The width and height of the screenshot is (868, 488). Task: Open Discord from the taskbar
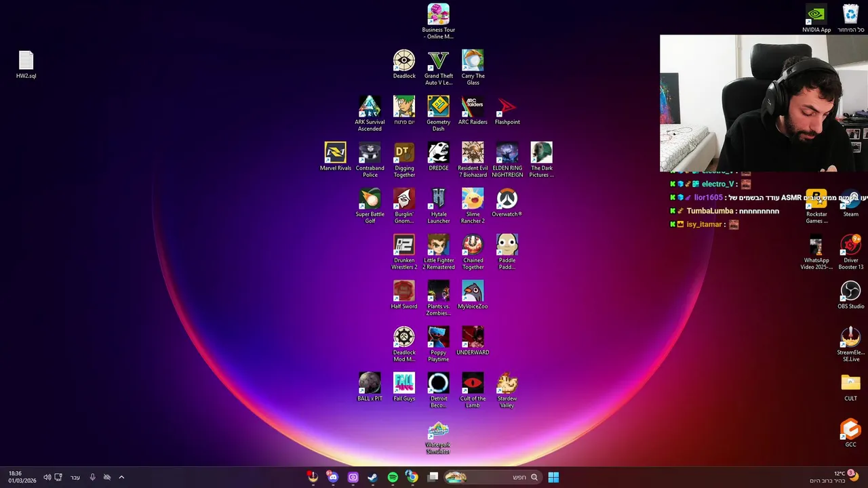tap(332, 477)
